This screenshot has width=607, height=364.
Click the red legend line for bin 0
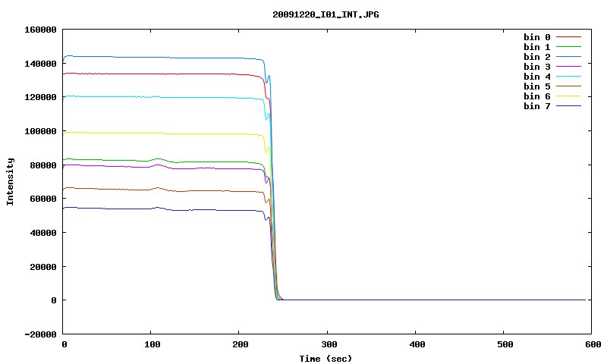point(568,36)
